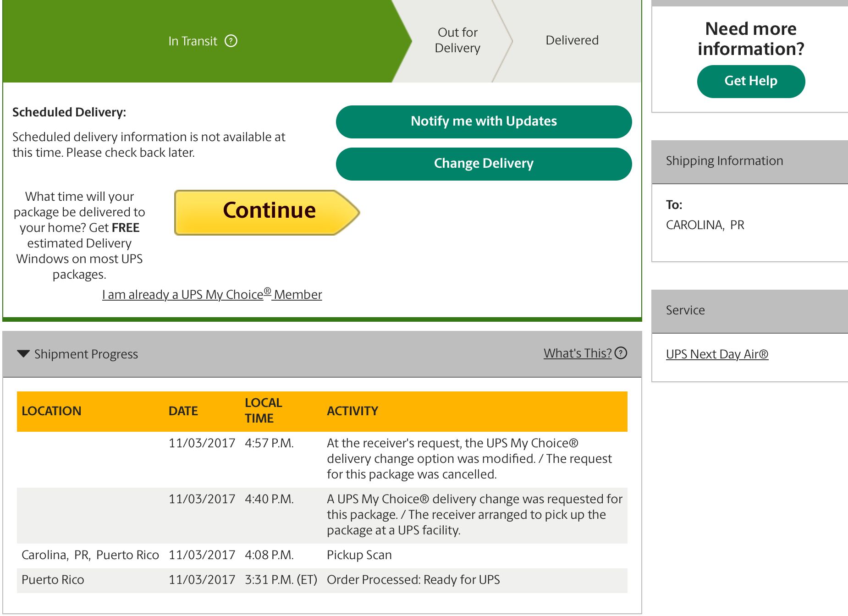Select the Delivered progress step
Screen dimensions: 848x616
tap(572, 40)
